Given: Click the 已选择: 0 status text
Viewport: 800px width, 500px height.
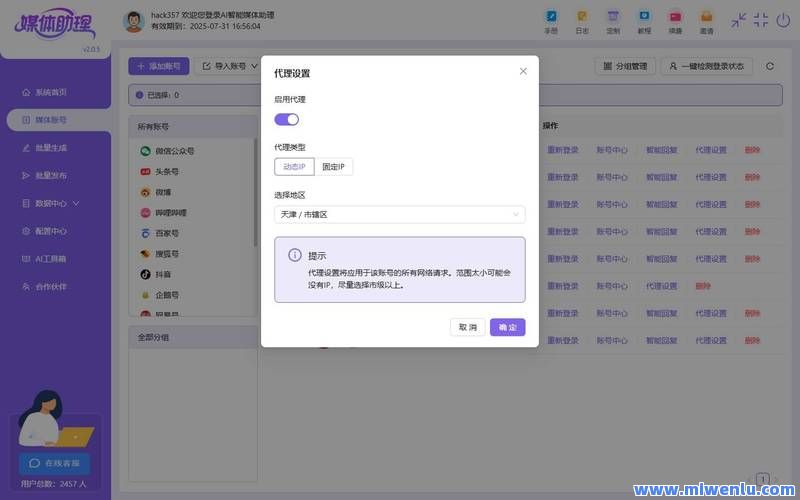Looking at the screenshot, I should [163, 95].
